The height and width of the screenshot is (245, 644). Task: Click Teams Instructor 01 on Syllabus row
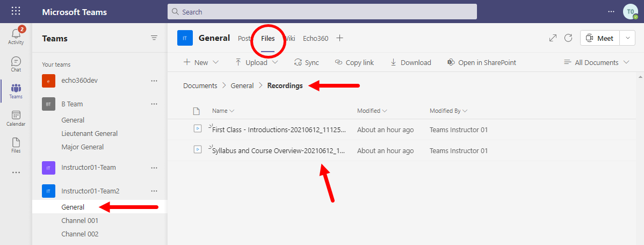coord(458,151)
